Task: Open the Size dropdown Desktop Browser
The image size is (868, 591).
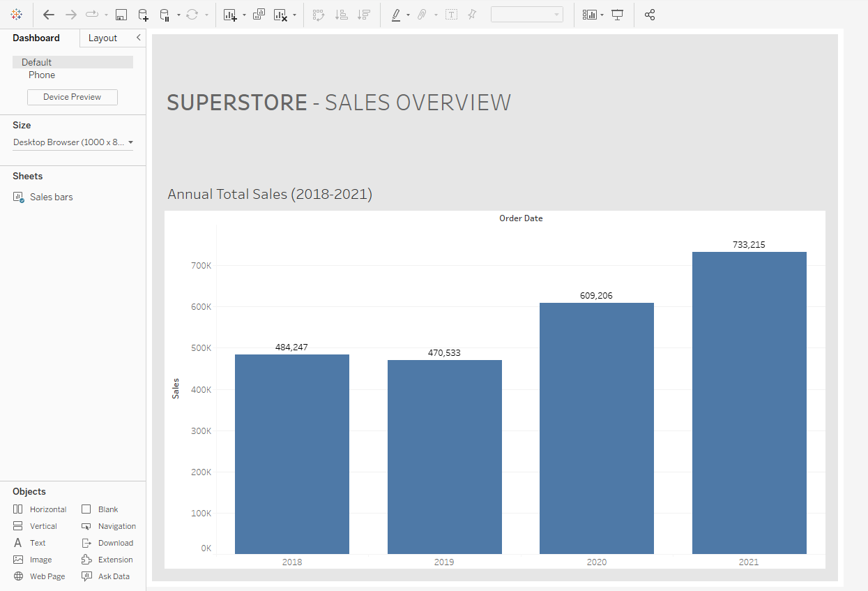Action: tap(73, 142)
